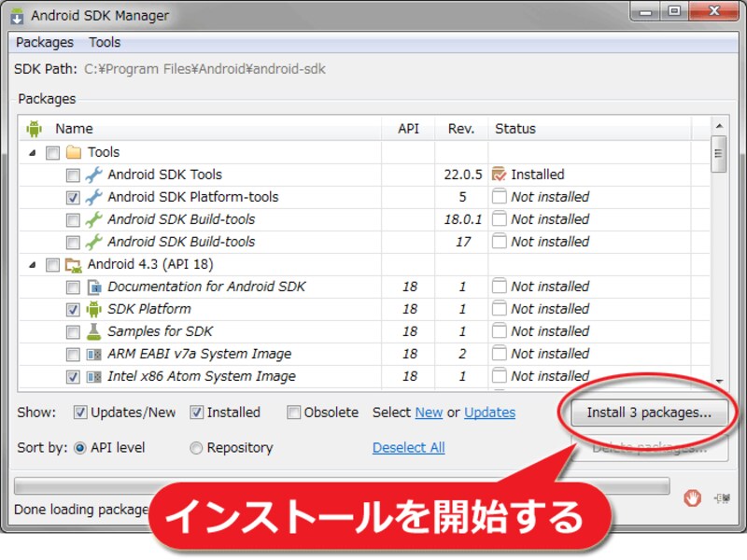Open the Tools menu
Image resolution: width=747 pixels, height=560 pixels.
[x=104, y=42]
